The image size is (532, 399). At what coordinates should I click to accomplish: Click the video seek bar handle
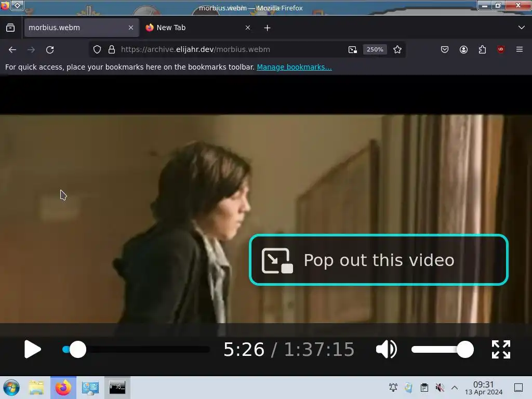tap(78, 350)
